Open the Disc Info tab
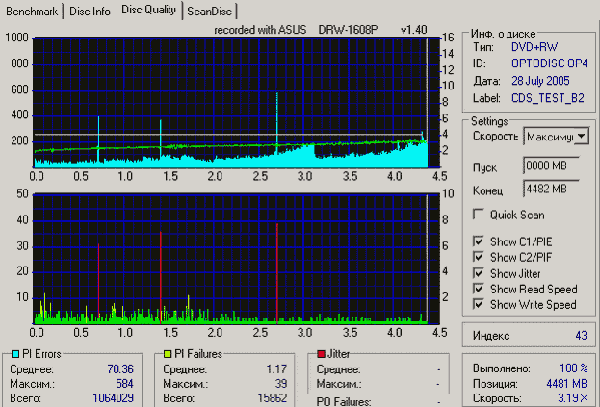600x407 pixels. pos(90,11)
